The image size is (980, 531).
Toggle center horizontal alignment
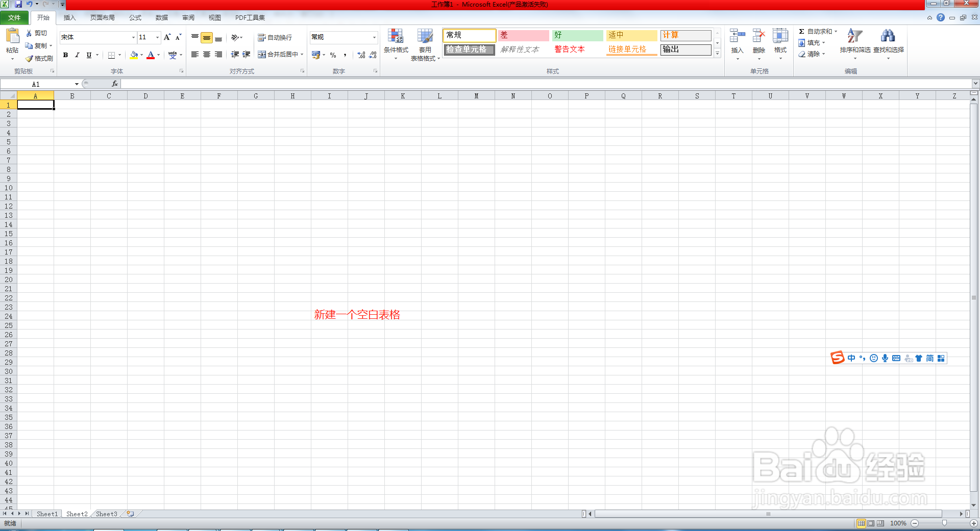tap(207, 55)
